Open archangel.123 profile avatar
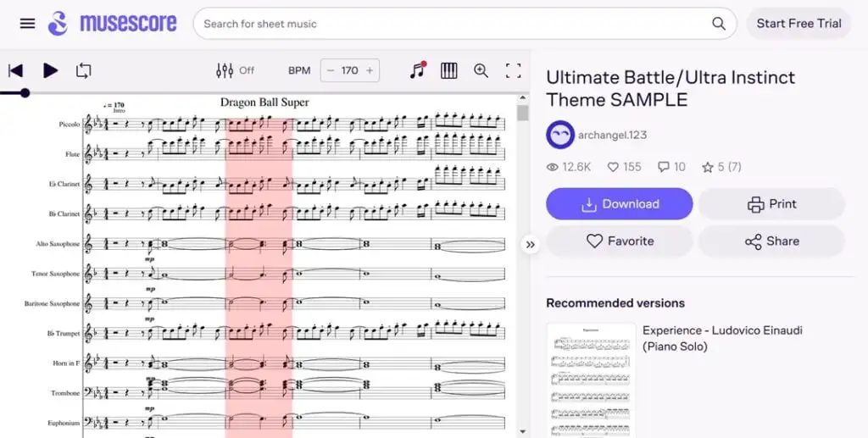Image resolution: width=868 pixels, height=438 pixels. coord(560,135)
